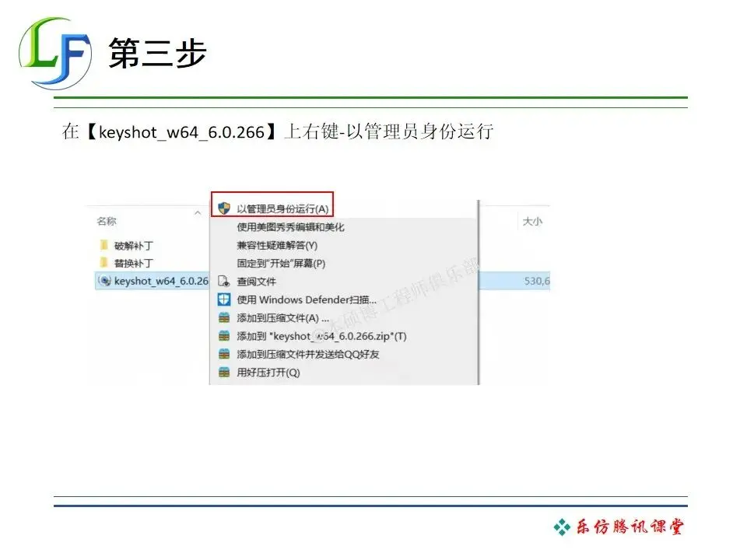Viewport: 747px width, 560px height.
Task: Select the 替换补丁 folder name
Action: [x=134, y=263]
